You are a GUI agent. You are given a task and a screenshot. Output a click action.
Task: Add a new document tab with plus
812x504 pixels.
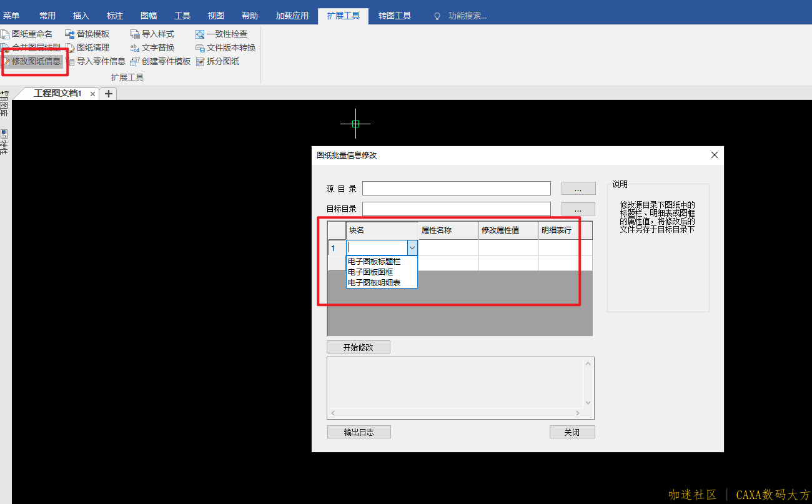(109, 94)
